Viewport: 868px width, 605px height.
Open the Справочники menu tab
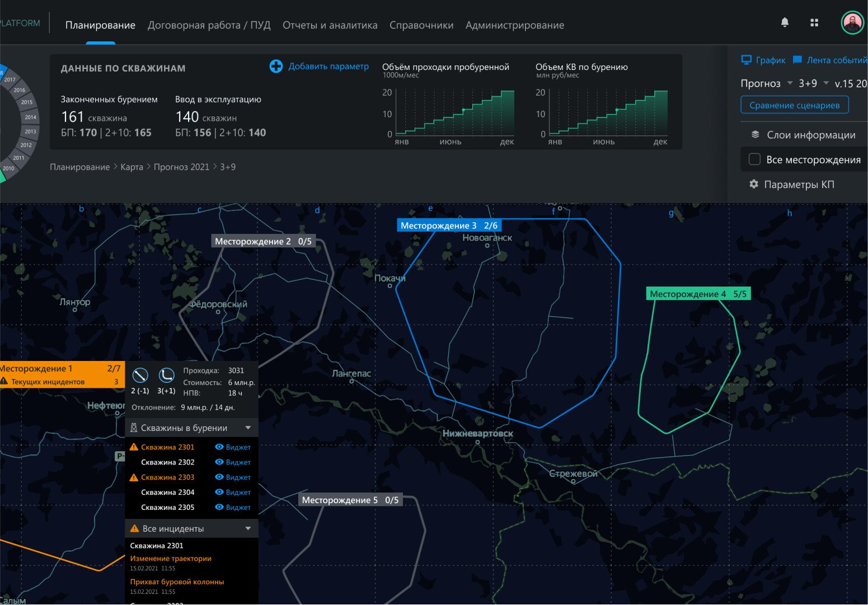(421, 25)
